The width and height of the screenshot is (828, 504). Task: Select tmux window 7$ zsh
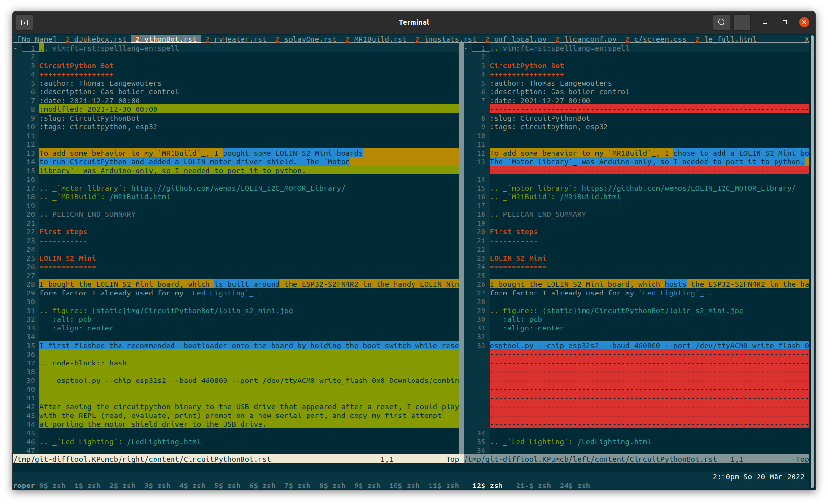[297, 486]
